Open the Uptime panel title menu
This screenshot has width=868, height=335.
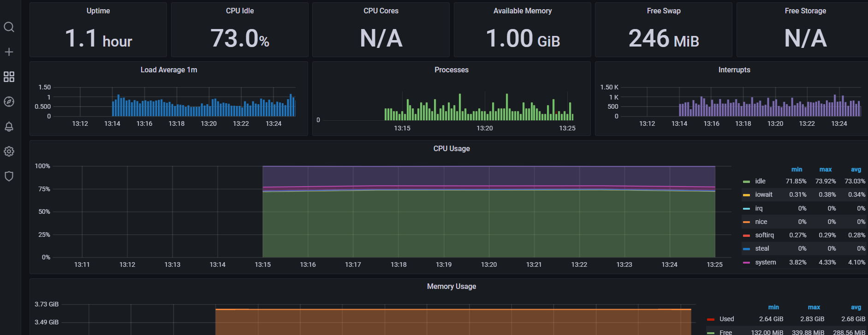(98, 11)
